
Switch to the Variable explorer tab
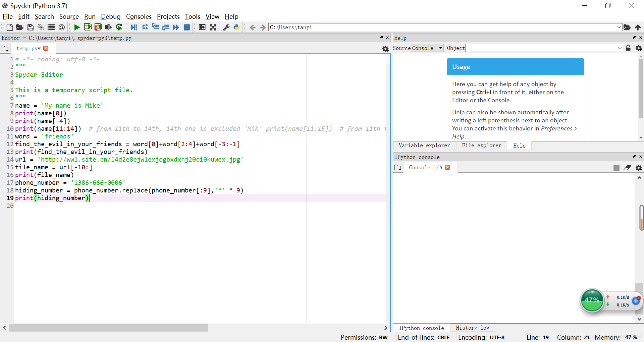click(x=424, y=145)
